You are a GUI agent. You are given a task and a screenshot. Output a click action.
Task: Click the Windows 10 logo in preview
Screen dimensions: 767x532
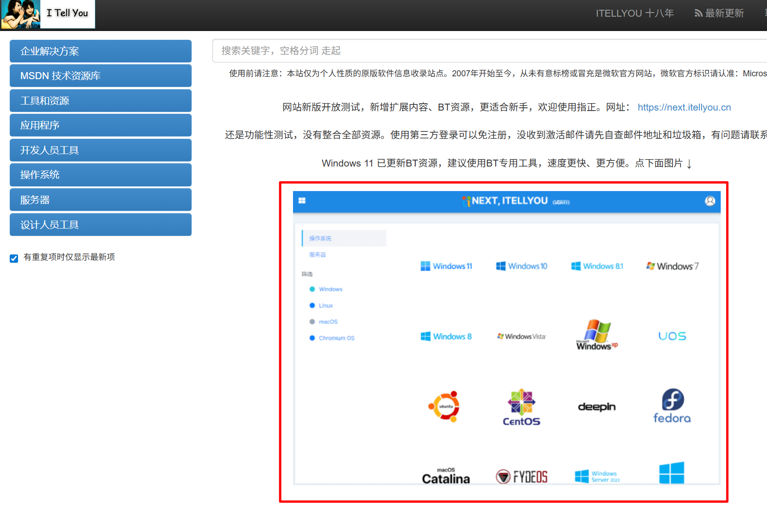pos(522,266)
